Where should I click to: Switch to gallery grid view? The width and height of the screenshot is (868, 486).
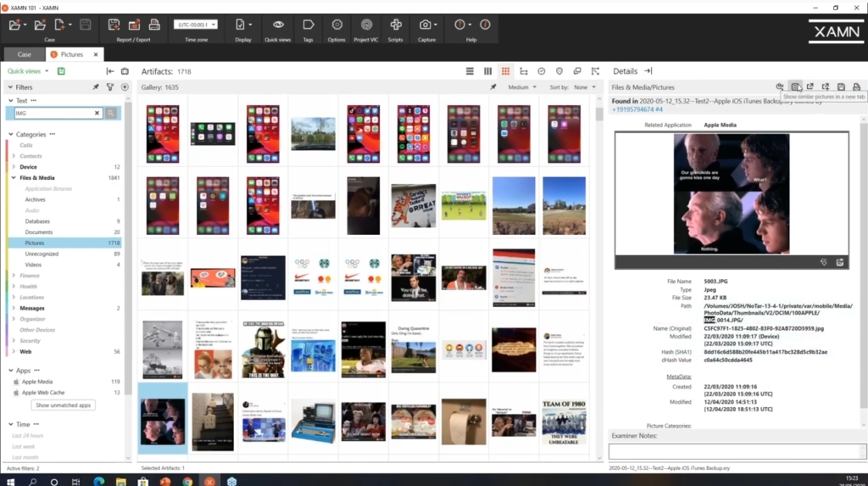505,71
